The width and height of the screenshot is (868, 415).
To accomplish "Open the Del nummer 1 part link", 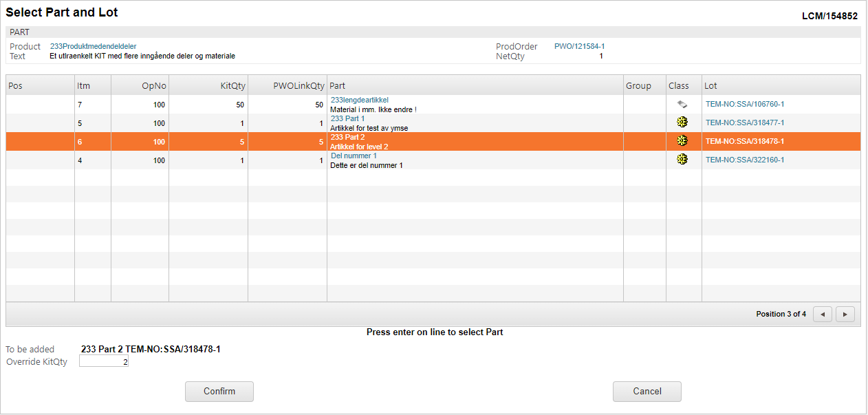I will (354, 156).
